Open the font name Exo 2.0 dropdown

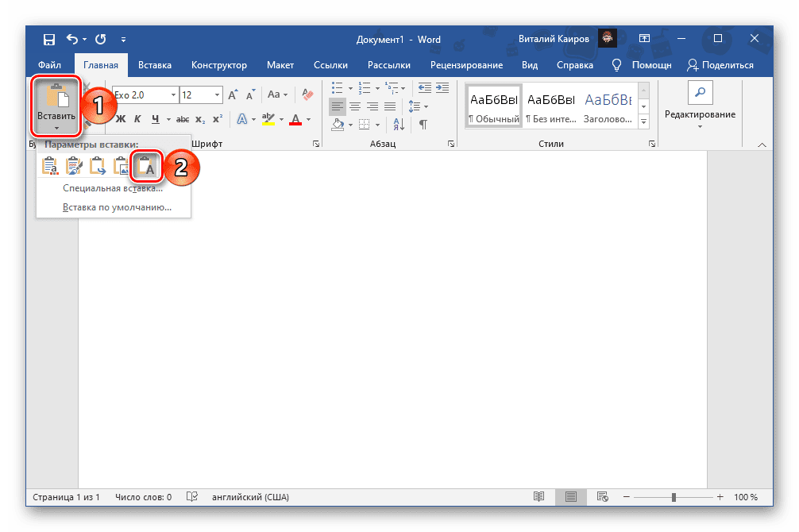pyautogui.click(x=173, y=95)
